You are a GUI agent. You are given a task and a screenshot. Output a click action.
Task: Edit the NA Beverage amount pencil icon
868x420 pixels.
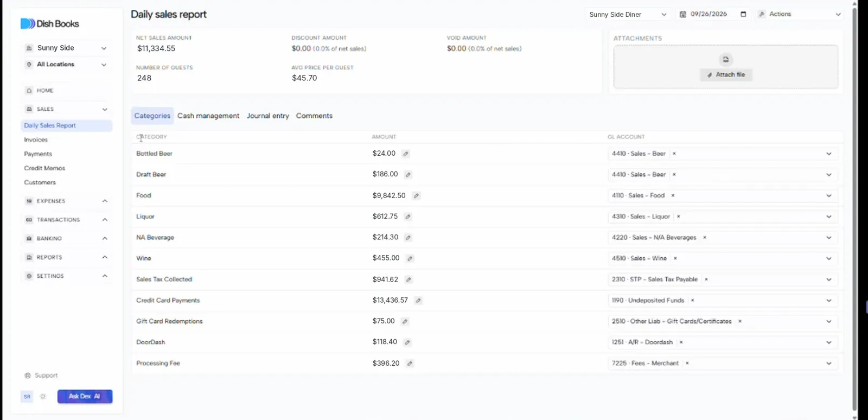pos(408,237)
